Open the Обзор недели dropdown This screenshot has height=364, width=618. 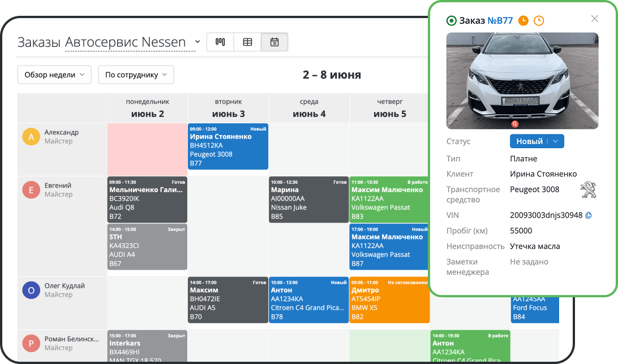pos(54,75)
